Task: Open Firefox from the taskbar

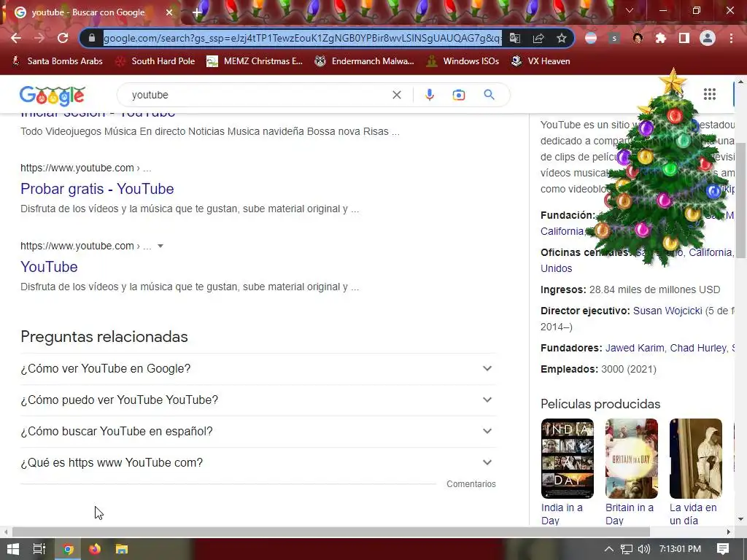Action: click(x=95, y=549)
